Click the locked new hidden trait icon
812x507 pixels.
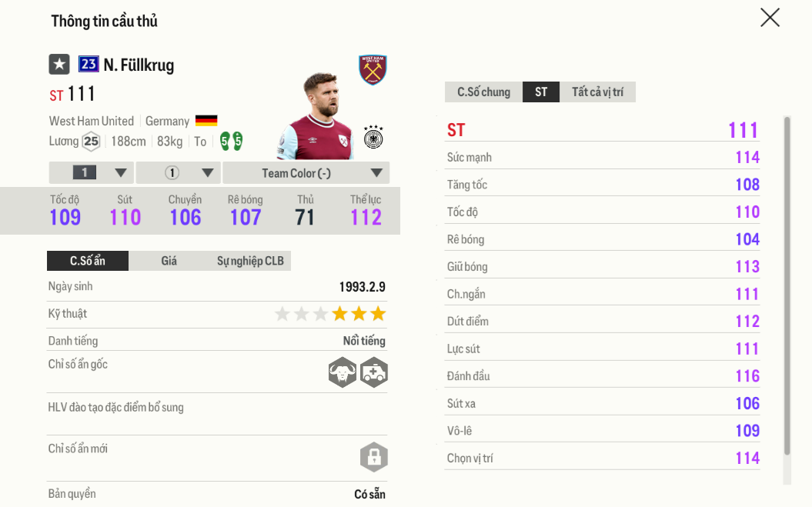coord(374,457)
